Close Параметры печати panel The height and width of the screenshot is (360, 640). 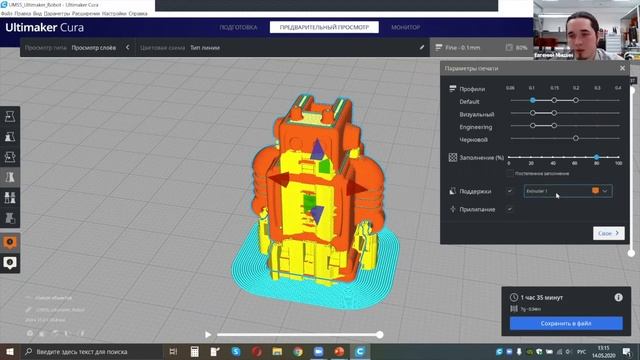622,68
